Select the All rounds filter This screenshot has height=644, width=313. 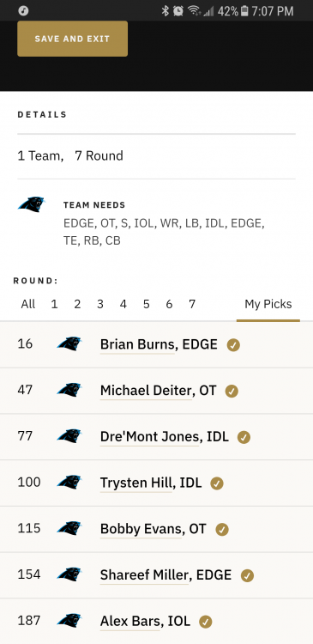pos(28,304)
